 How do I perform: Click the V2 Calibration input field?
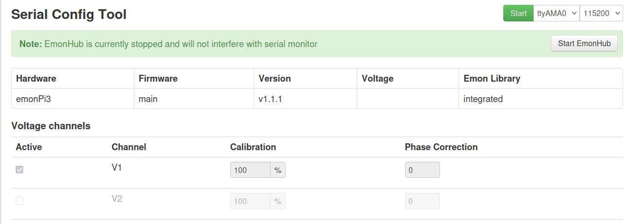pos(250,201)
